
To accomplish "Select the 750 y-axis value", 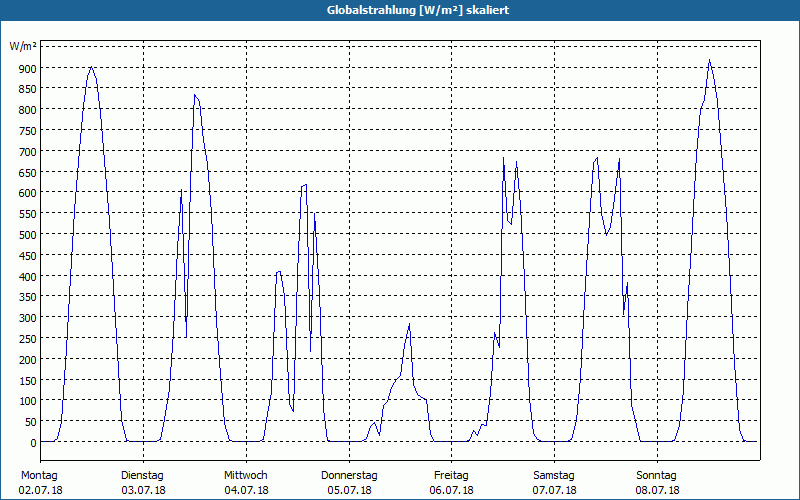I will click(28, 131).
